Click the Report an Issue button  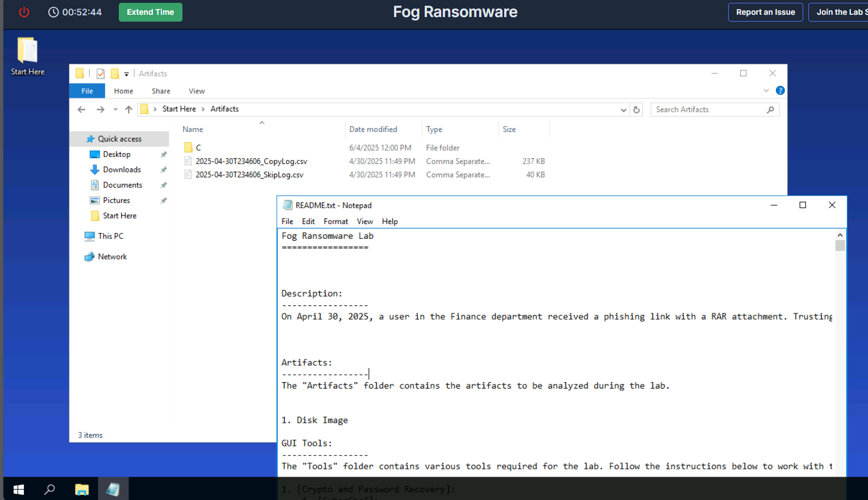tap(765, 12)
